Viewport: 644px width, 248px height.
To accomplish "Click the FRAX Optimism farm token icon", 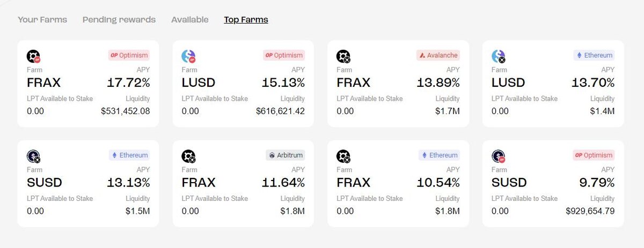I will click(33, 56).
